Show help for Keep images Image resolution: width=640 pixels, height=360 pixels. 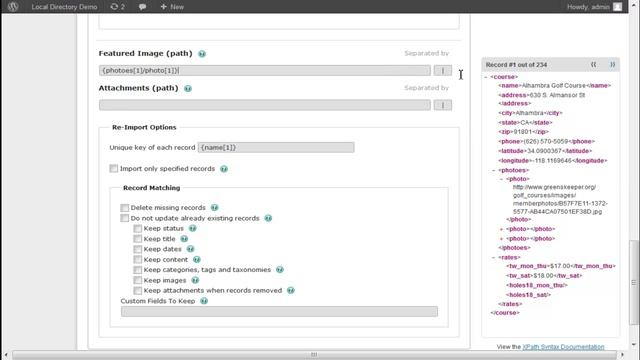195,280
